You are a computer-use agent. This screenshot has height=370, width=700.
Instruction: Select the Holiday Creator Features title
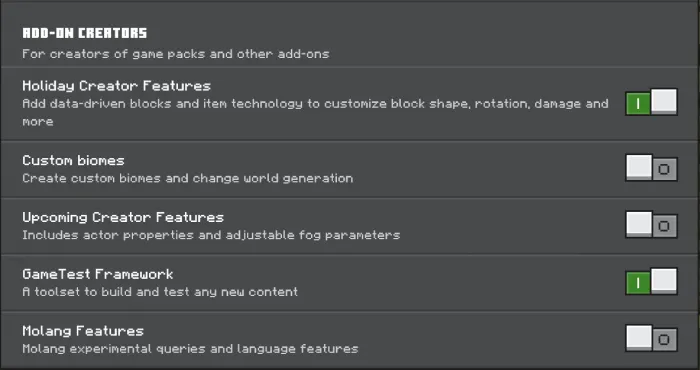117,86
